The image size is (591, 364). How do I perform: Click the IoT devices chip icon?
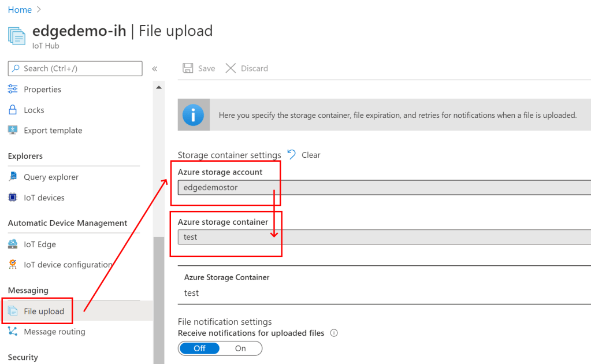(x=13, y=198)
